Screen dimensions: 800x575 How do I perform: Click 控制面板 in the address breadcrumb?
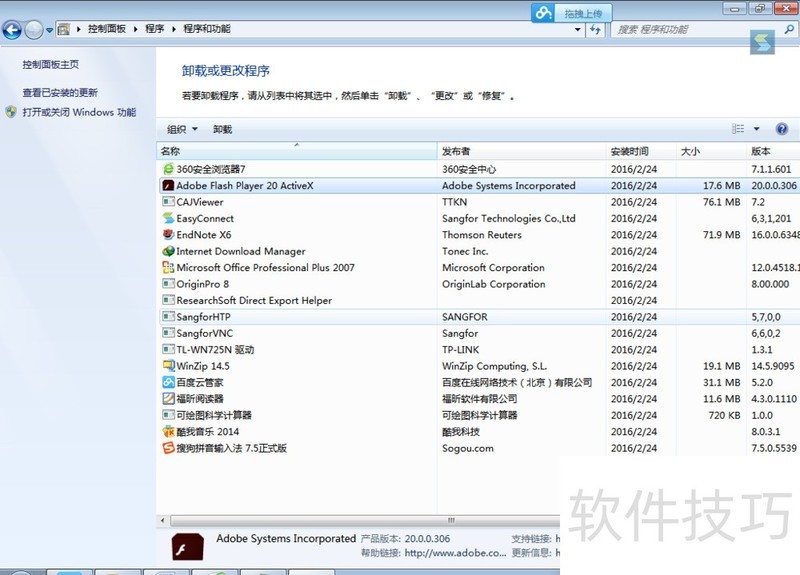107,29
